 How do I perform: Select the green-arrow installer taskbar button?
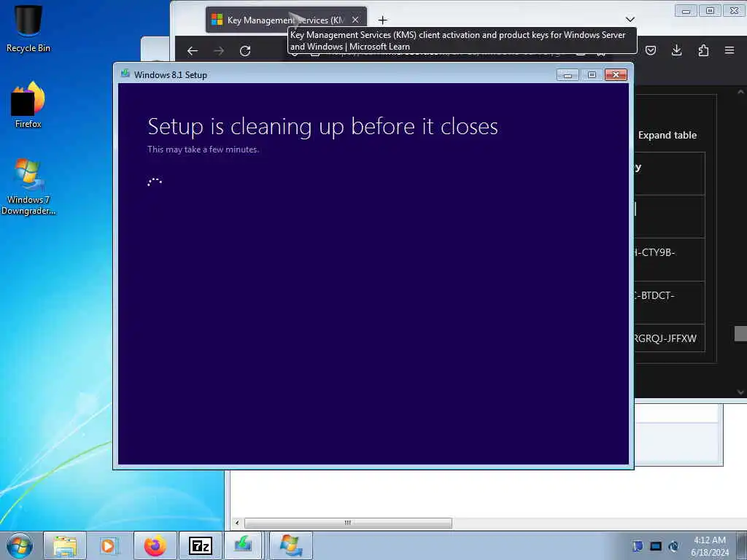[243, 545]
